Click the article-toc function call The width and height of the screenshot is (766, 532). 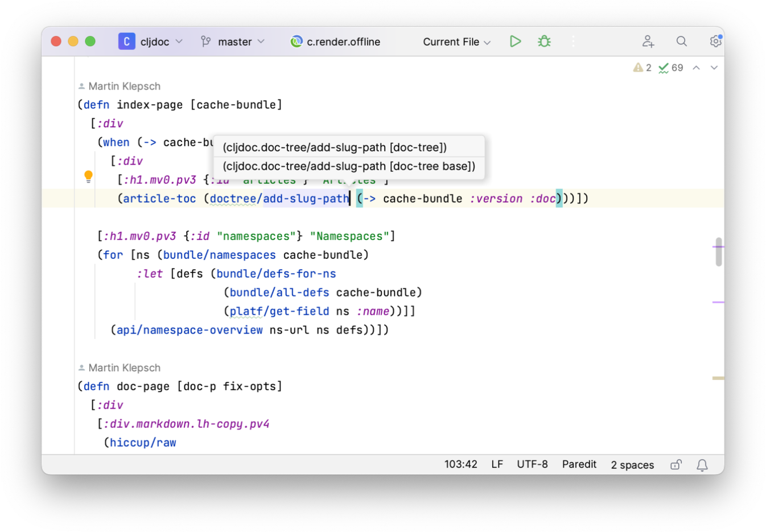[159, 199]
